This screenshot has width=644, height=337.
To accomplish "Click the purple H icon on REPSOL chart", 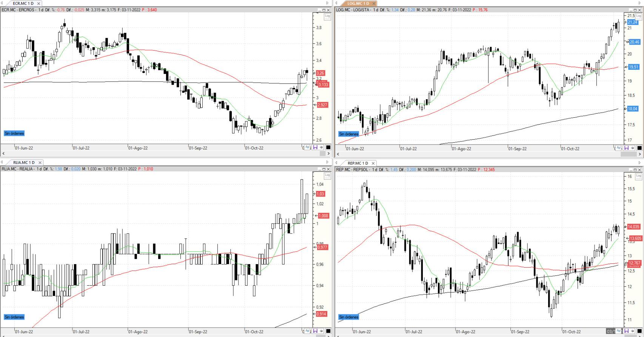I will click(x=626, y=331).
